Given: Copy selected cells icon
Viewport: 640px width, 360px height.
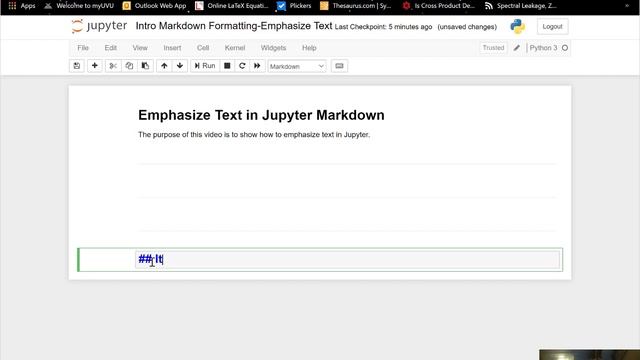Looking at the screenshot, I should (x=129, y=66).
